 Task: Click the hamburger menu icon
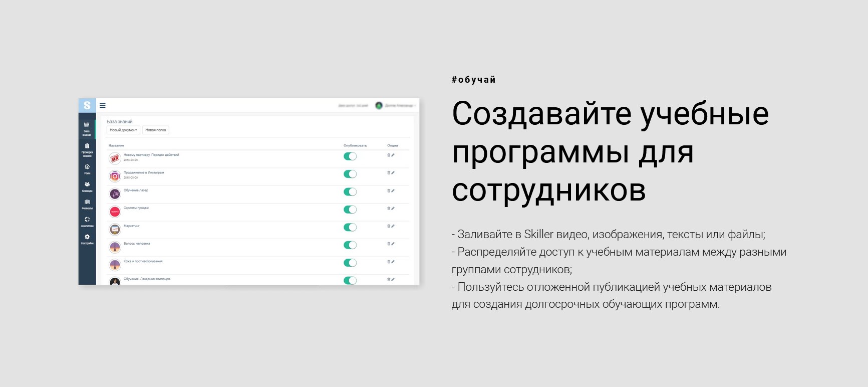(x=103, y=106)
